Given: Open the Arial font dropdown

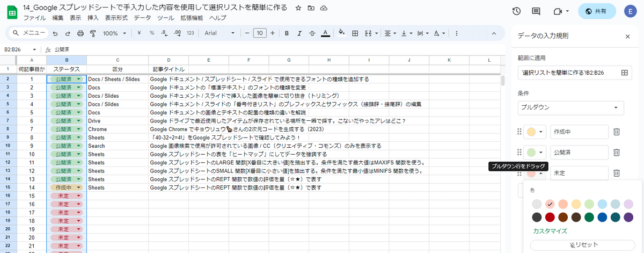Looking at the screenshot, I should coord(221,33).
